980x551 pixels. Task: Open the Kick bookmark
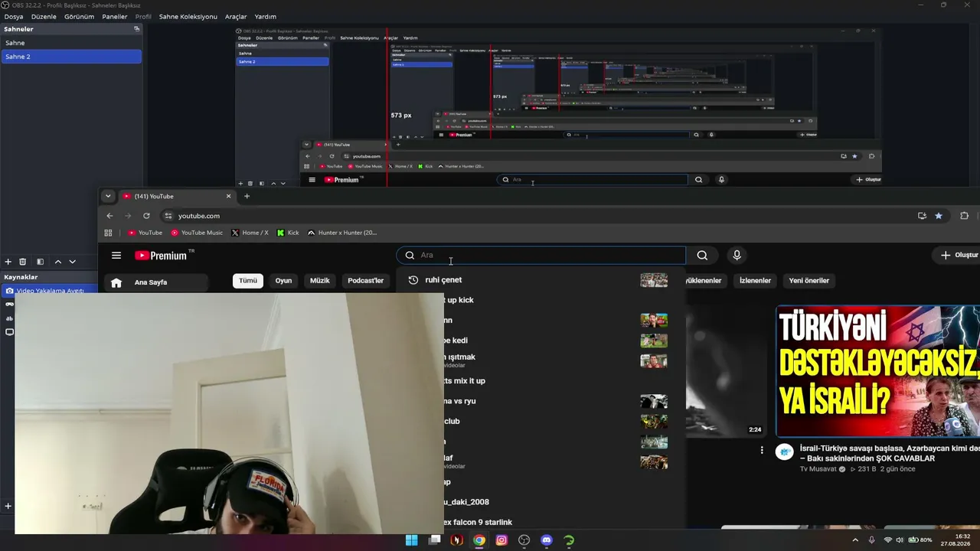[288, 233]
